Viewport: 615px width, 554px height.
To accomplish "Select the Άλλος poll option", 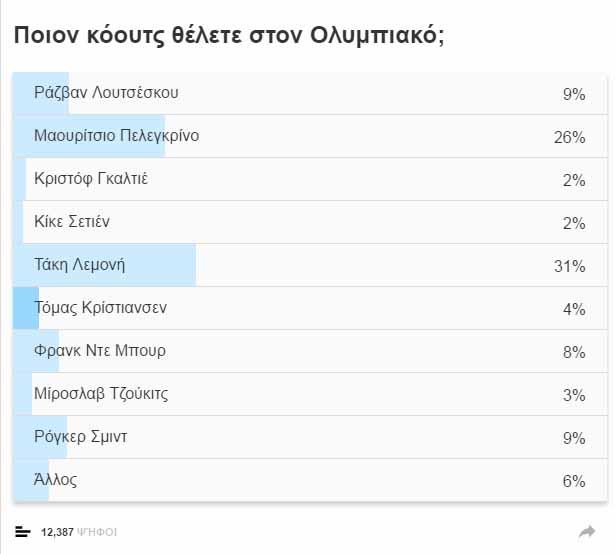I will (x=310, y=480).
